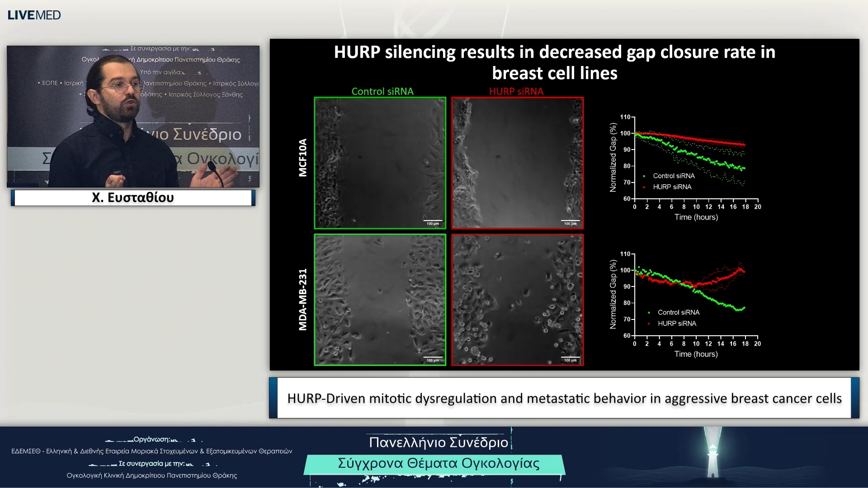This screenshot has width=868, height=488.
Task: Click the green Control siRNA column label
Action: [382, 91]
